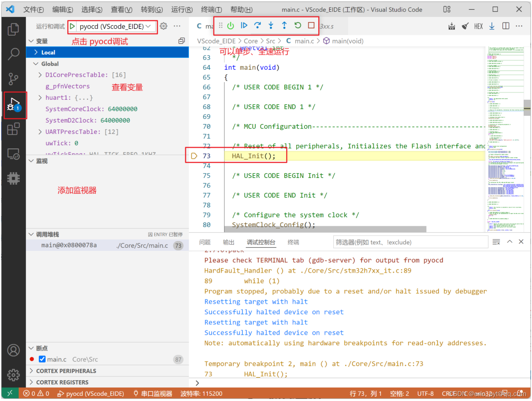Expand the Local scope
Image resolution: width=532 pixels, height=401 pixels.
(x=36, y=52)
